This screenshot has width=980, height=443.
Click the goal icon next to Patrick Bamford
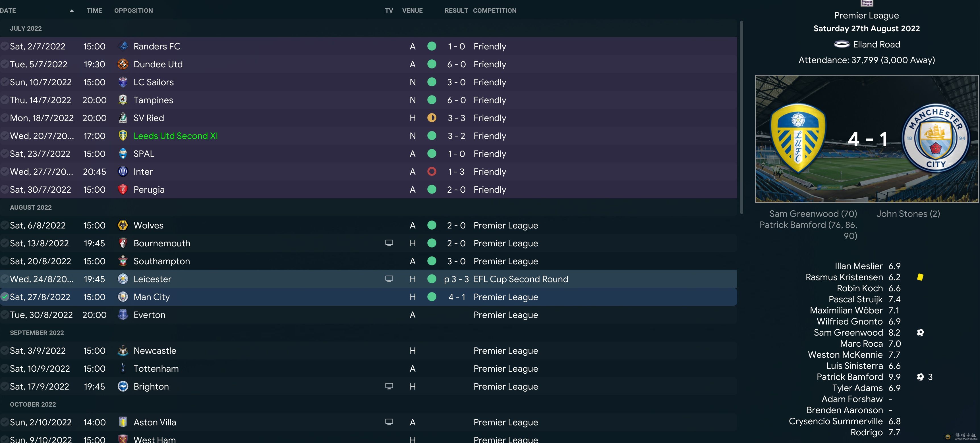920,377
